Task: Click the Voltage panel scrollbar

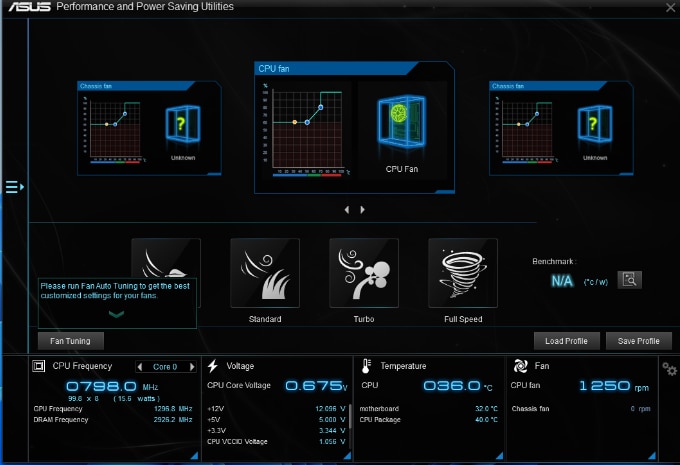Action: click(x=350, y=416)
